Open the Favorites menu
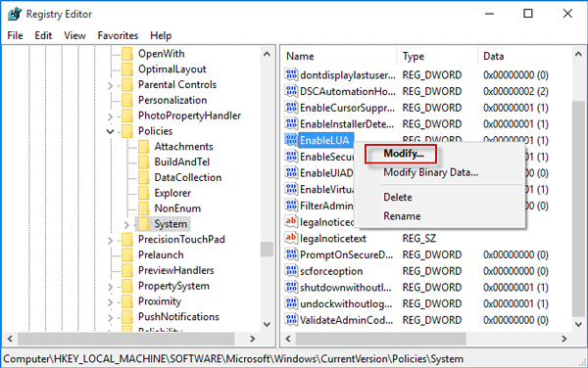 click(118, 35)
